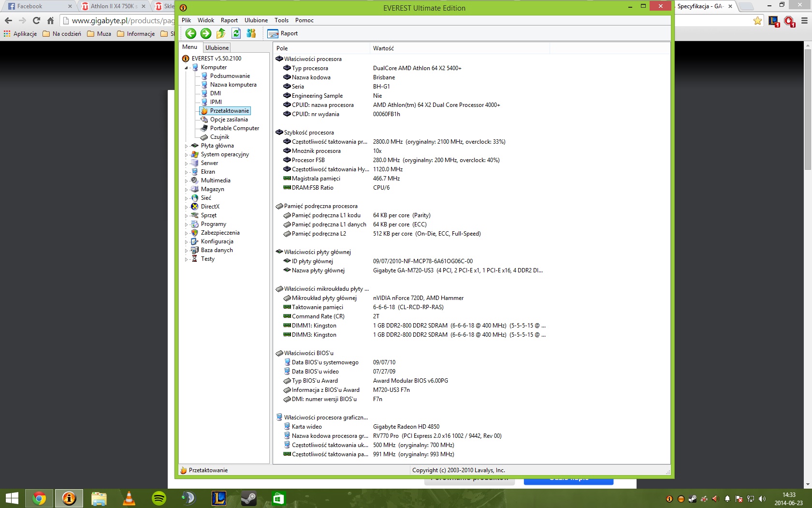
Task: Click the green Forward arrow in EVEREST toolbar
Action: tap(205, 33)
